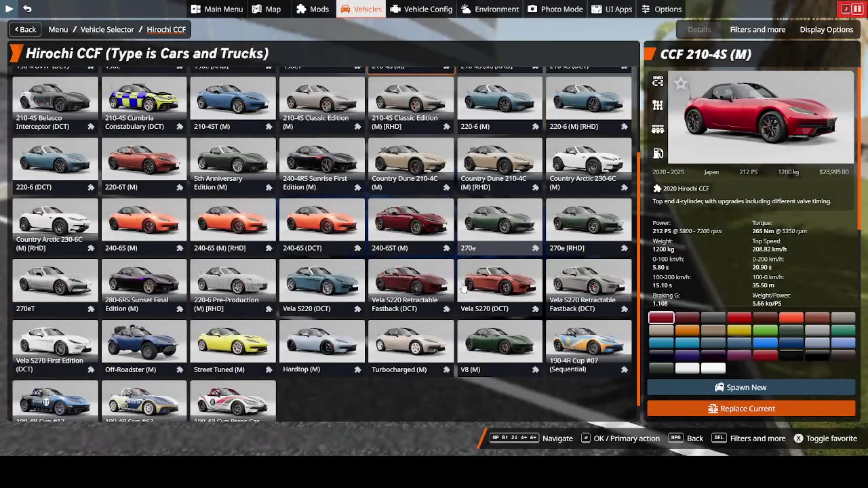868x488 pixels.
Task: Open the Map menu
Action: (267, 9)
